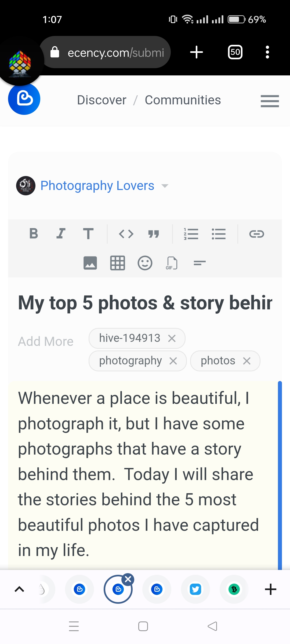Open the emoji picker
The image size is (290, 644).
tap(145, 263)
